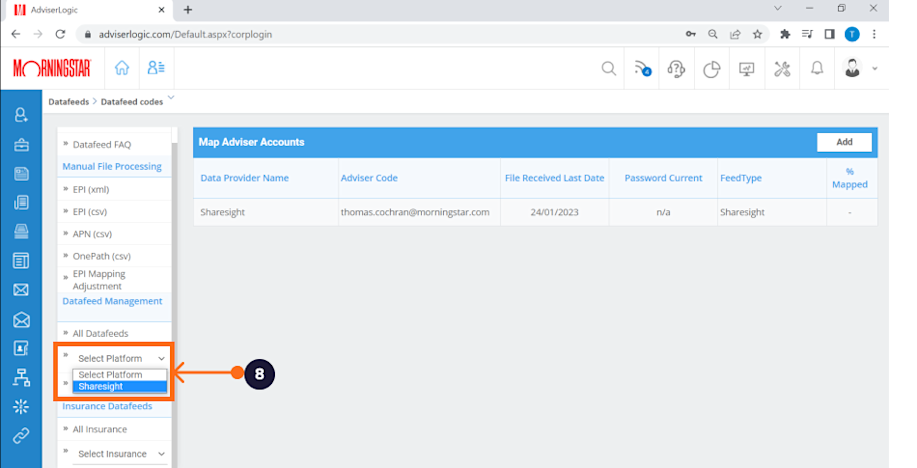
Task: Click the open envelope icon in left sidebar
Action: click(x=21, y=319)
